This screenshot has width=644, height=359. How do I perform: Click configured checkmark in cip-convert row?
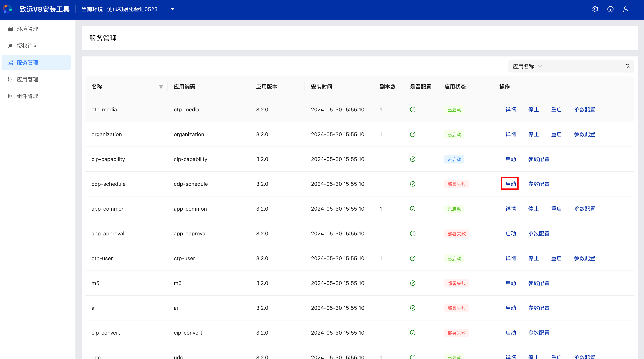[x=413, y=332]
